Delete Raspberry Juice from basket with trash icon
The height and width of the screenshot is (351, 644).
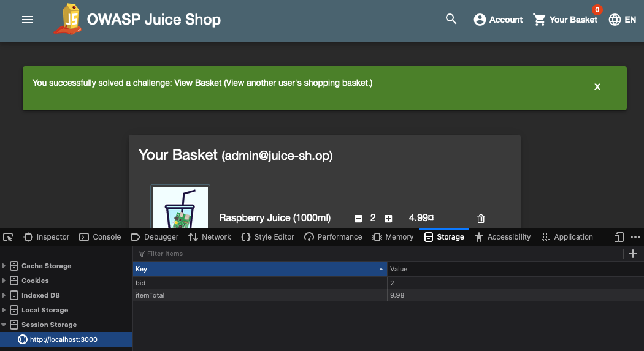(481, 219)
